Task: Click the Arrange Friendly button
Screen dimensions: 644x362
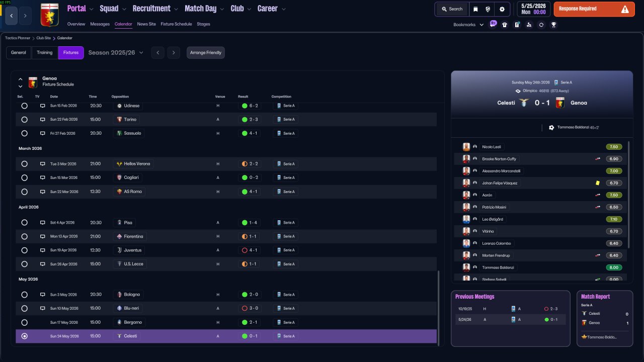Action: pos(206,53)
